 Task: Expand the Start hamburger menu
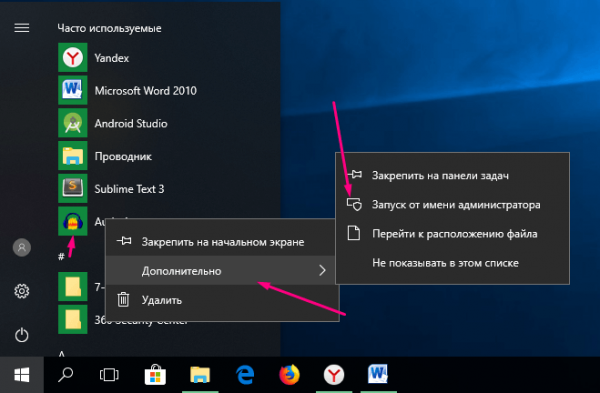(x=22, y=28)
